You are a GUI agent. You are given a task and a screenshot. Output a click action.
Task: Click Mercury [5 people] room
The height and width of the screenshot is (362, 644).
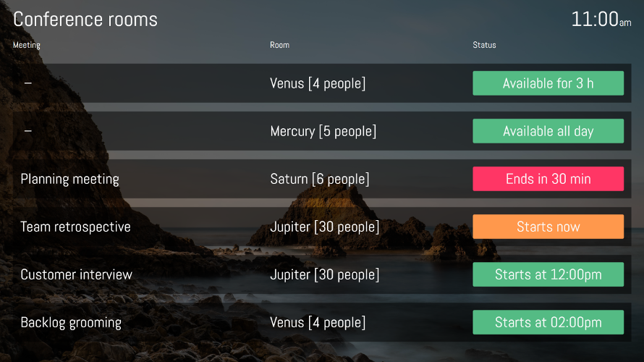click(323, 131)
